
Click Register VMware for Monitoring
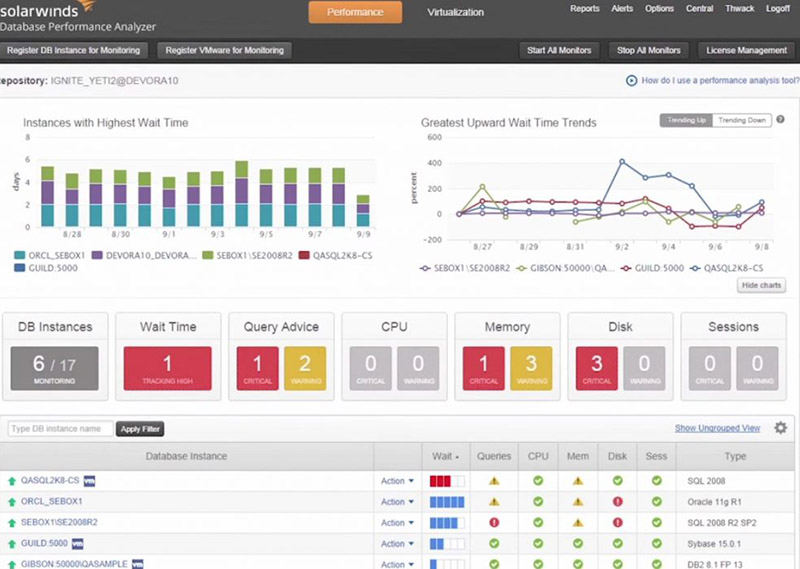point(224,50)
